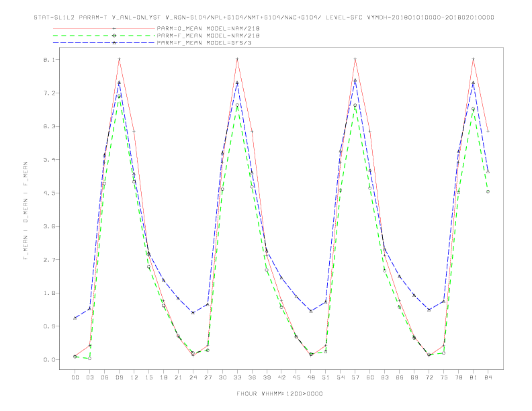Click x-axis tick label 15
Screen dimensions: 532x411
tap(148, 377)
